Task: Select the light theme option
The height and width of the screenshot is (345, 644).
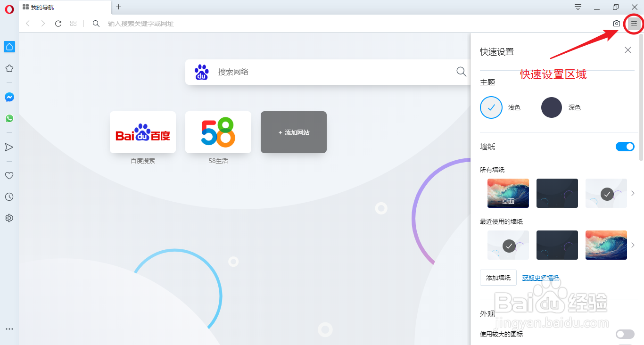Action: 491,107
